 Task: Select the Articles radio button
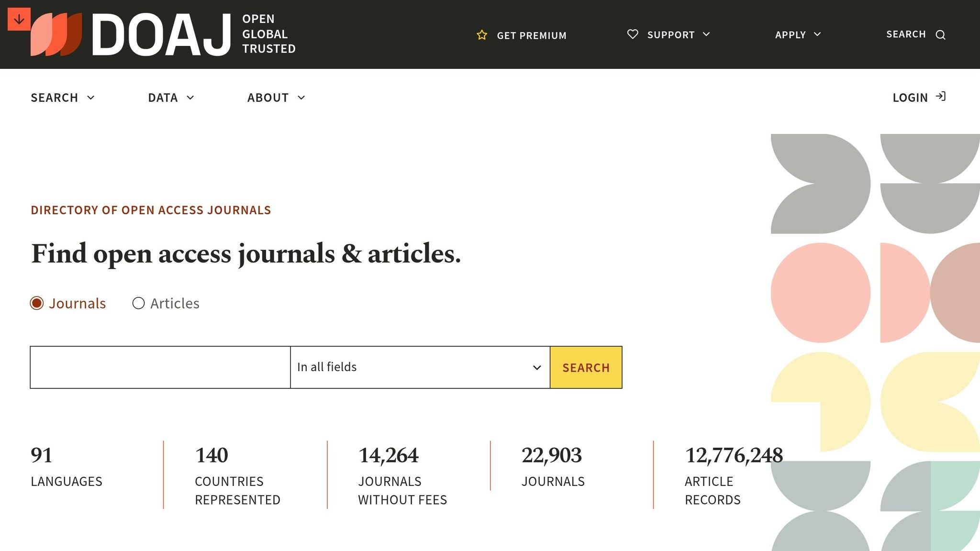pyautogui.click(x=138, y=303)
